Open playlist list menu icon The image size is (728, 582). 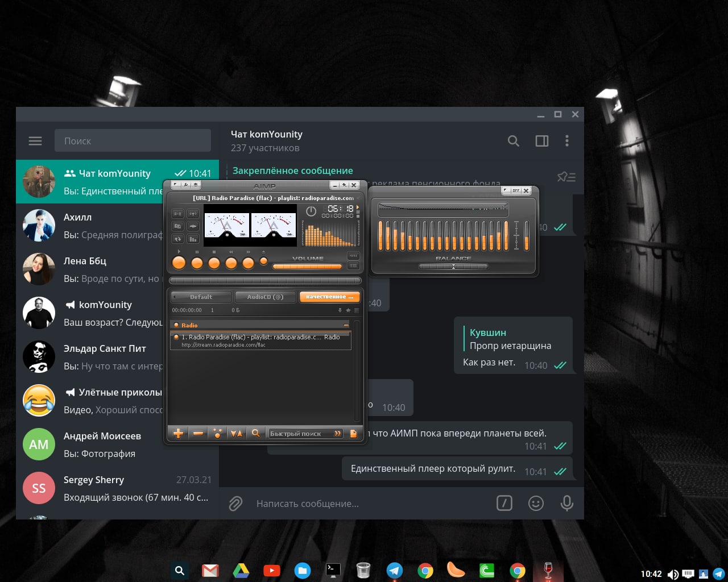click(x=357, y=310)
